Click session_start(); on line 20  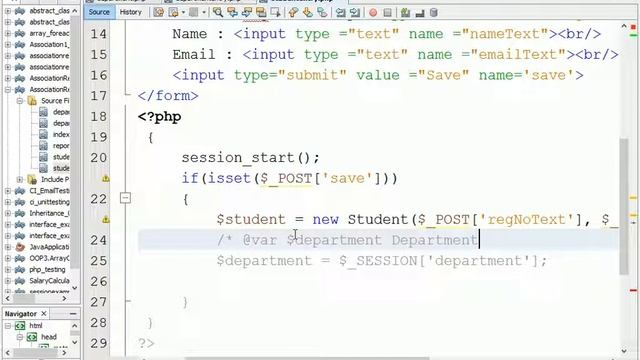(x=251, y=158)
